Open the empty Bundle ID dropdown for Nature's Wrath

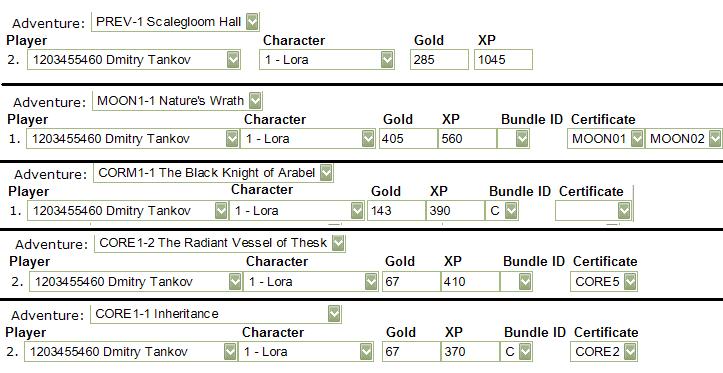(513, 138)
